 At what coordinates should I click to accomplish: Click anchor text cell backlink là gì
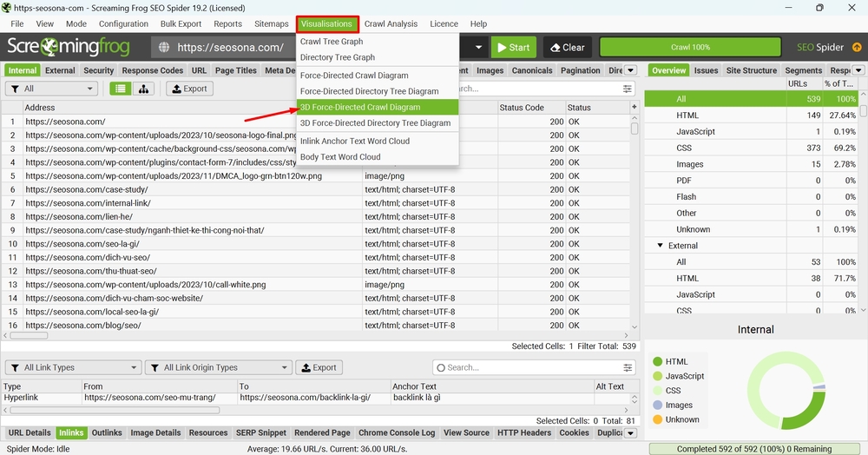click(x=491, y=398)
